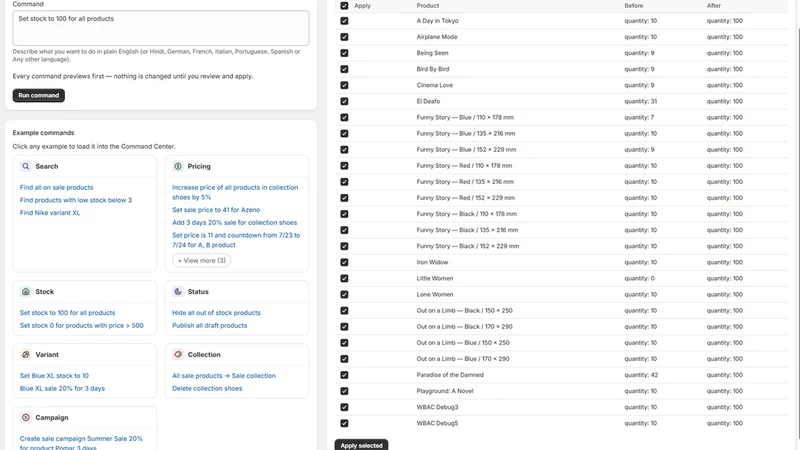The height and width of the screenshot is (450, 800).
Task: Click the Variant category icon
Action: pyautogui.click(x=26, y=355)
